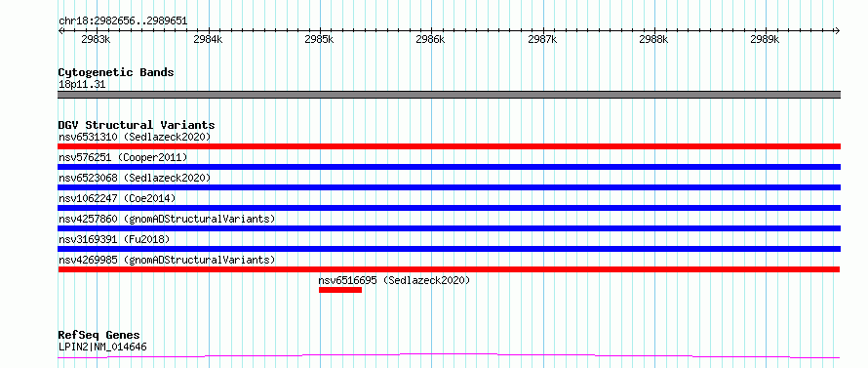This screenshot has width=868, height=368.
Task: Select the blue bar under nsv3169391
Action: tap(449, 249)
